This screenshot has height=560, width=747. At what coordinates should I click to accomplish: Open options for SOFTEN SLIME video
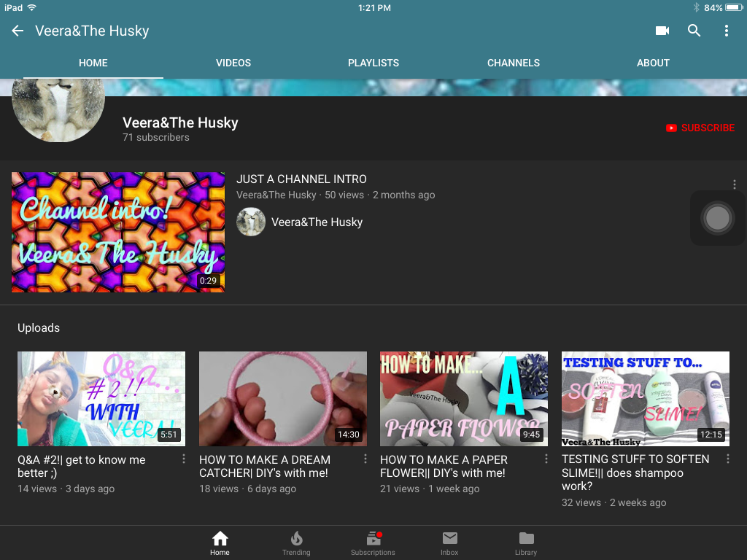click(727, 459)
